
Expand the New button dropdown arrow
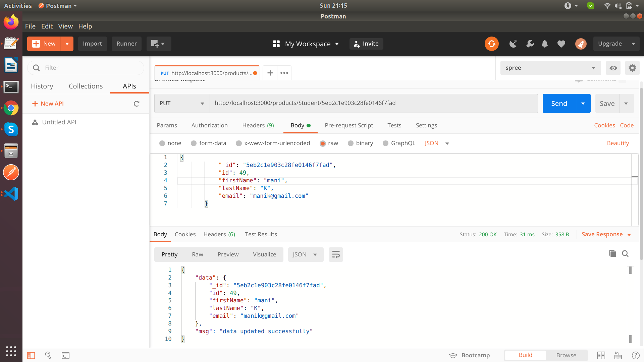pos(67,44)
